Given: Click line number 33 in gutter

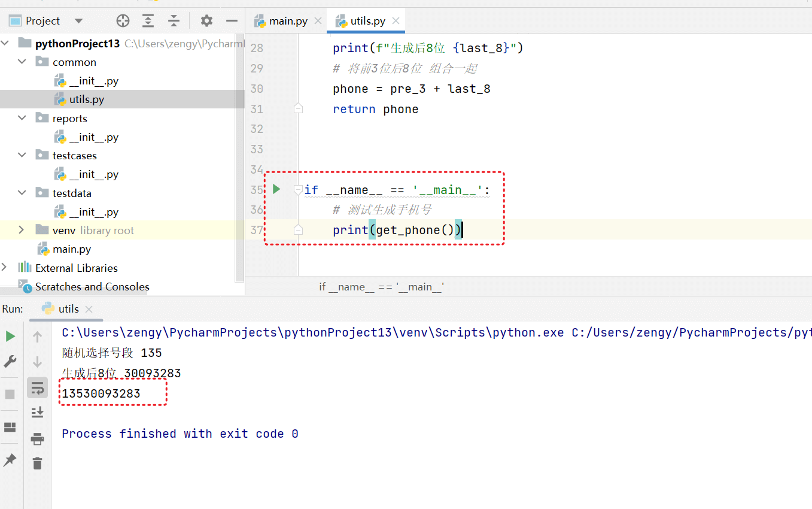Looking at the screenshot, I should click(257, 149).
